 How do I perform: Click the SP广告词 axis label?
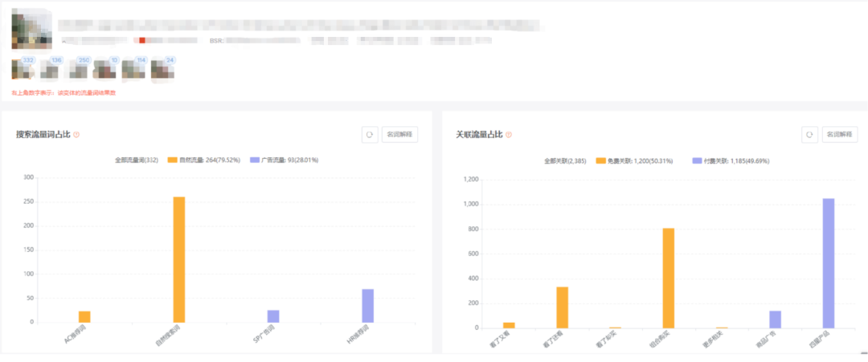264,335
